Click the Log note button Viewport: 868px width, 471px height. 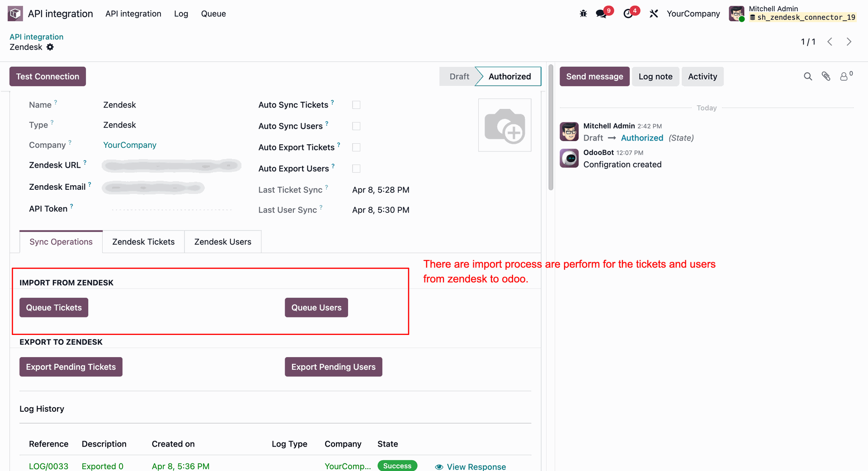tap(656, 76)
